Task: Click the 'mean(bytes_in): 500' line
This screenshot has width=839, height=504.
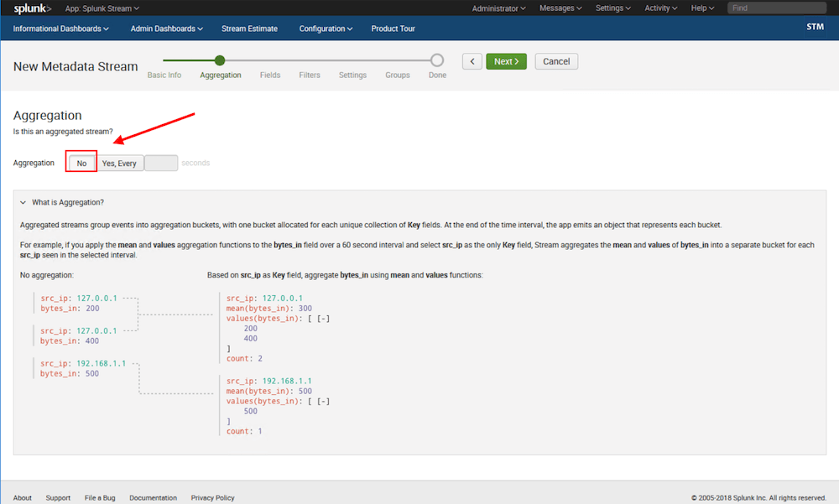Action: (269, 391)
